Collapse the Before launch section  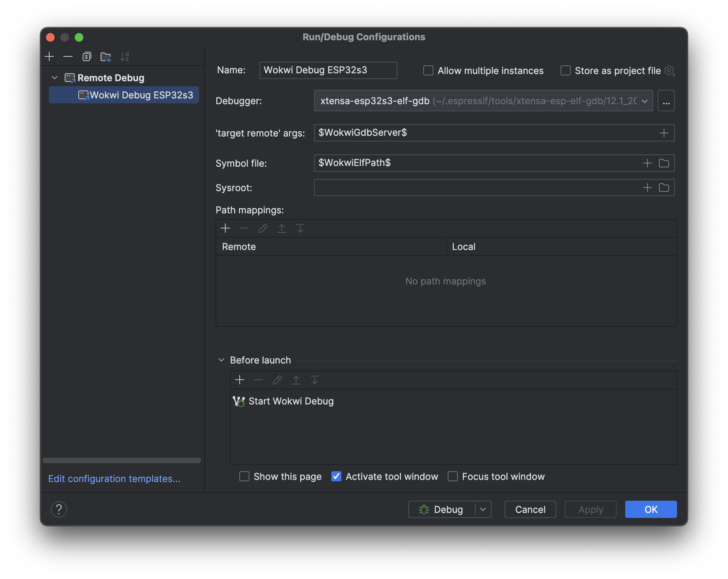221,360
